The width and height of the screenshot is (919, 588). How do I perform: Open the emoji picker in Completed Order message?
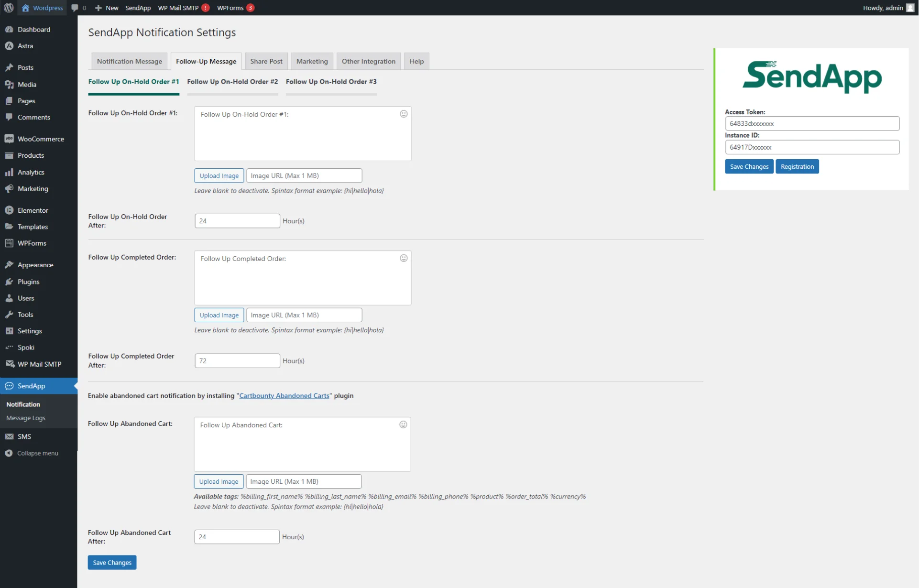(x=403, y=258)
